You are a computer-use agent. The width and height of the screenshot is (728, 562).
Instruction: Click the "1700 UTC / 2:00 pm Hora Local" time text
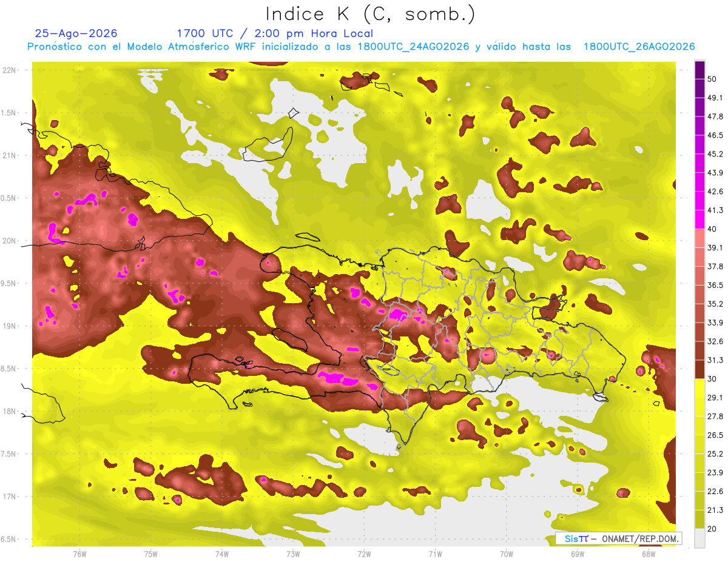[275, 33]
